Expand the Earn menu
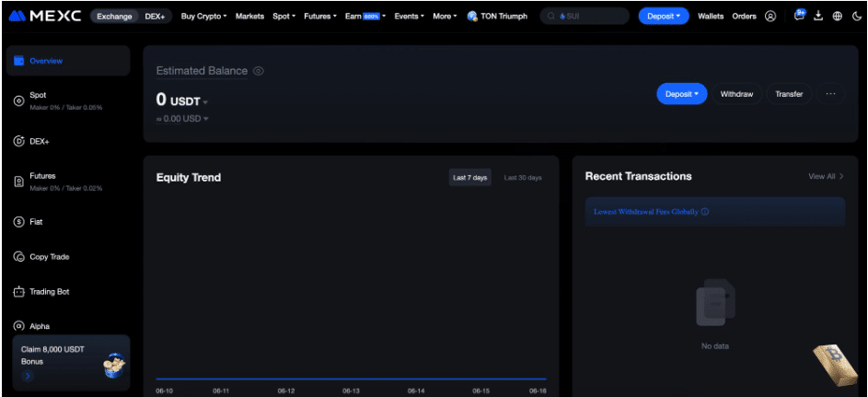 point(365,16)
